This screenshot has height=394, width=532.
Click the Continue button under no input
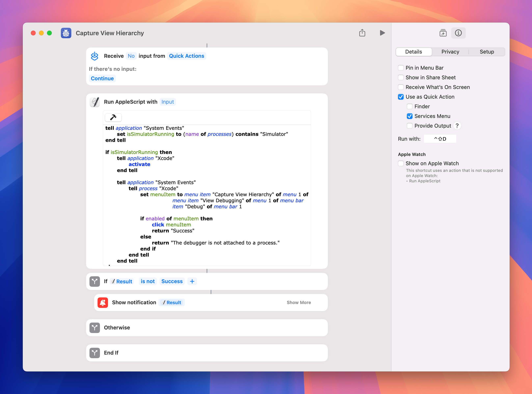pyautogui.click(x=102, y=78)
